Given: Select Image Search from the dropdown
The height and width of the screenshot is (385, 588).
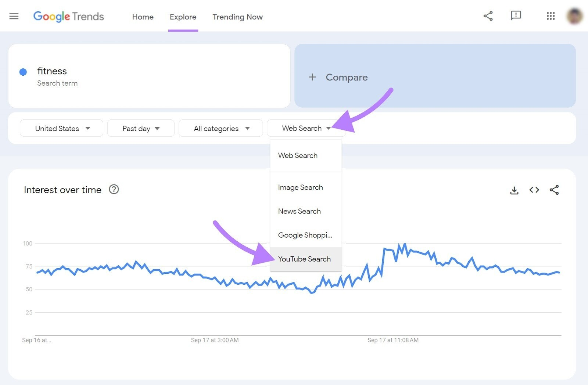Looking at the screenshot, I should (x=300, y=187).
